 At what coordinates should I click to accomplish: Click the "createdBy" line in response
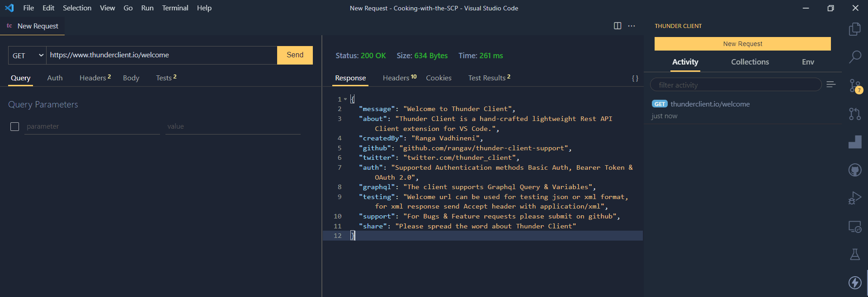pyautogui.click(x=421, y=138)
